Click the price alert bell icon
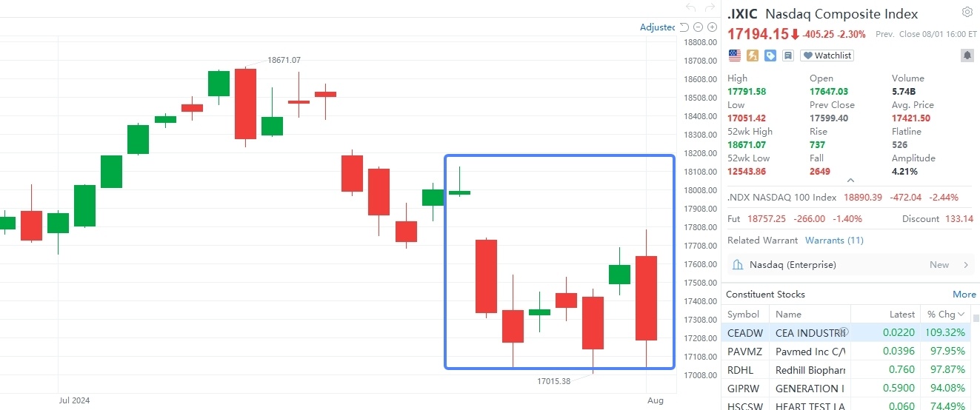 pos(967,56)
